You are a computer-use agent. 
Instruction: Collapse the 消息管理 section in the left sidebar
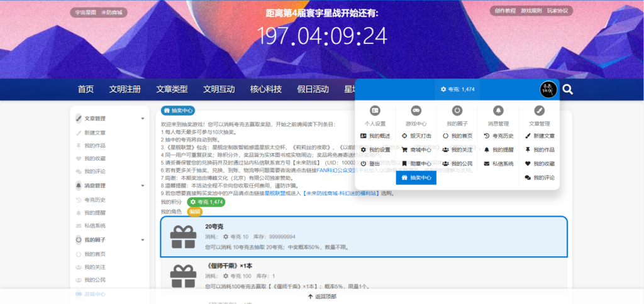tap(143, 185)
